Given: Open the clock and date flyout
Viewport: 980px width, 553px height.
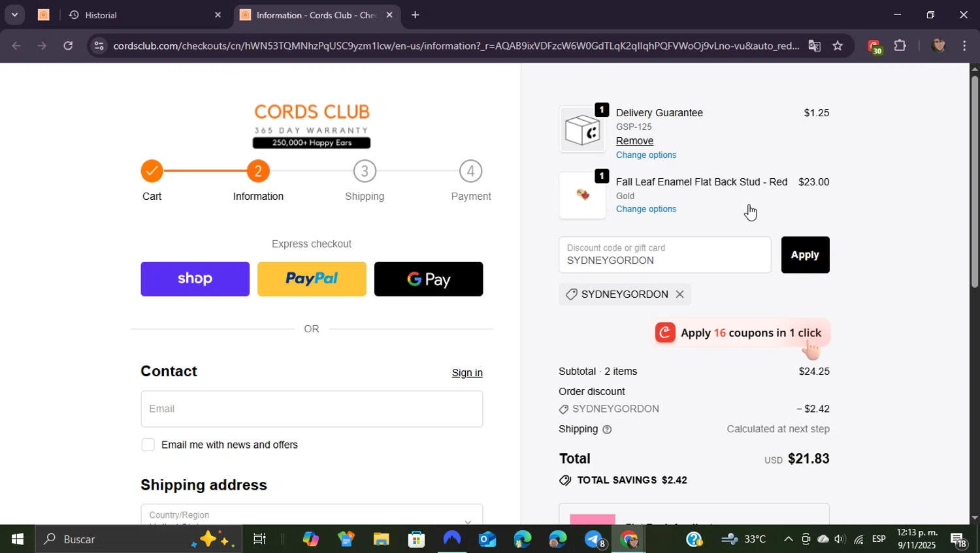Looking at the screenshot, I should (x=918, y=539).
